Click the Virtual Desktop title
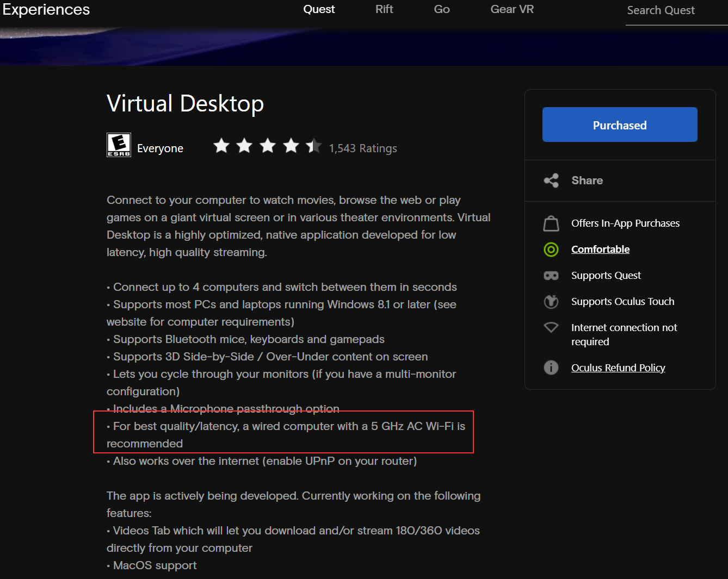The width and height of the screenshot is (728, 579). (186, 103)
